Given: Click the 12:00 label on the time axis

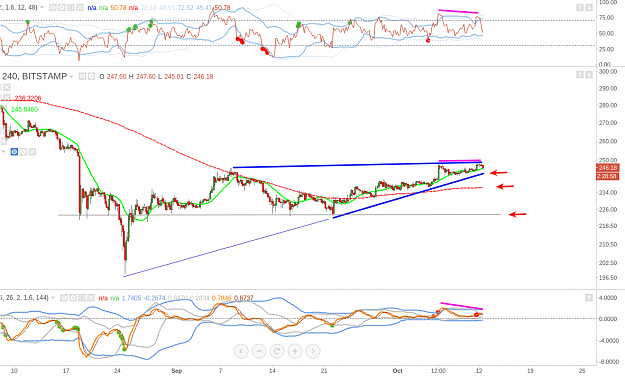Looking at the screenshot, I should (438, 371).
